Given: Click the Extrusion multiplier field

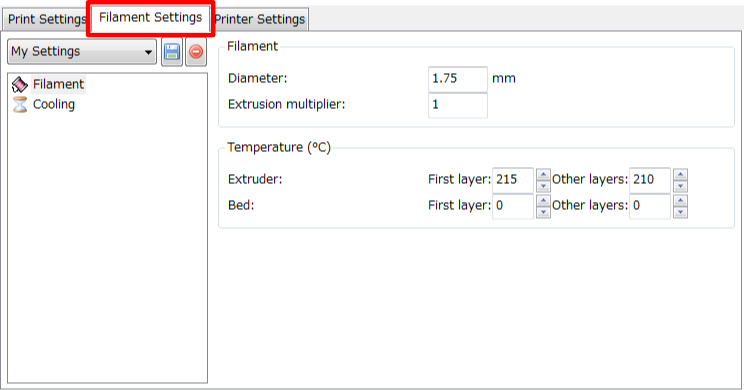Looking at the screenshot, I should (457, 105).
